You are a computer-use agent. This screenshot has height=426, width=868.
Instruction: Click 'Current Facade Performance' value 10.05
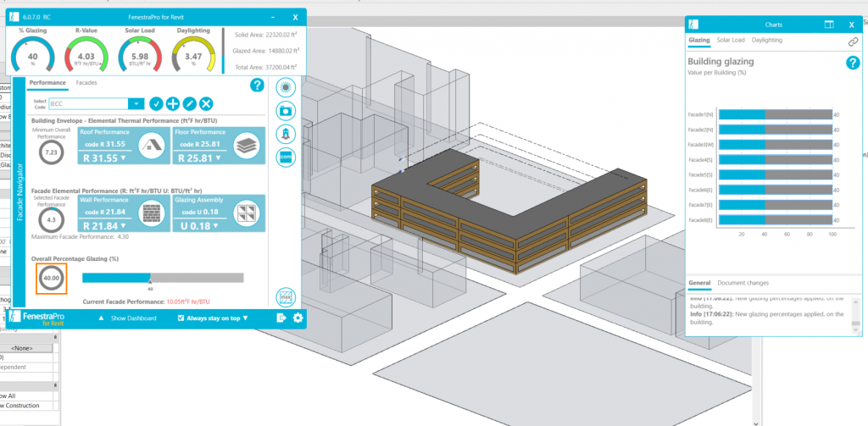[188, 302]
